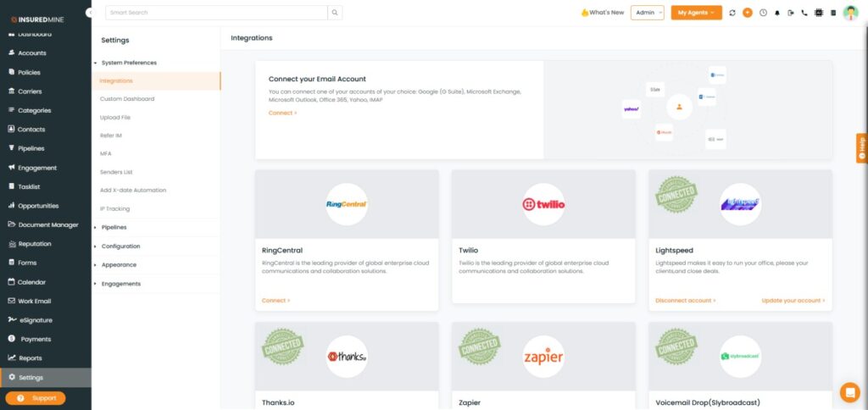
Task: Collapse the System Preferences section
Action: click(x=128, y=63)
